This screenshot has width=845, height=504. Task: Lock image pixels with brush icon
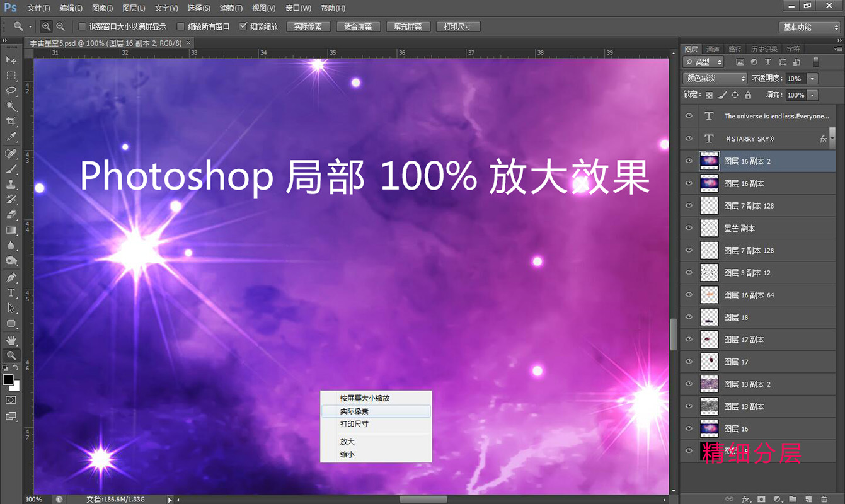click(722, 95)
